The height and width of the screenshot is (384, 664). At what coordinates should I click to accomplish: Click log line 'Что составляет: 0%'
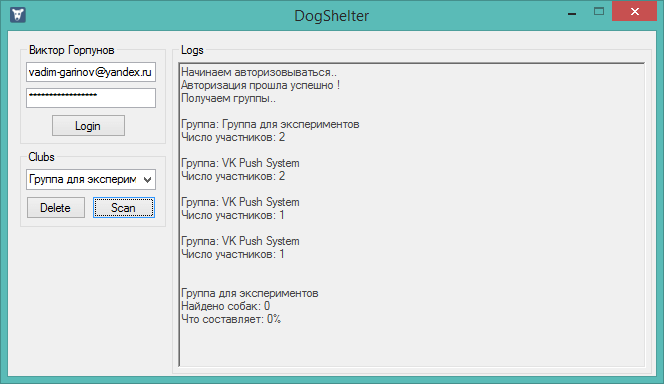[231, 319]
